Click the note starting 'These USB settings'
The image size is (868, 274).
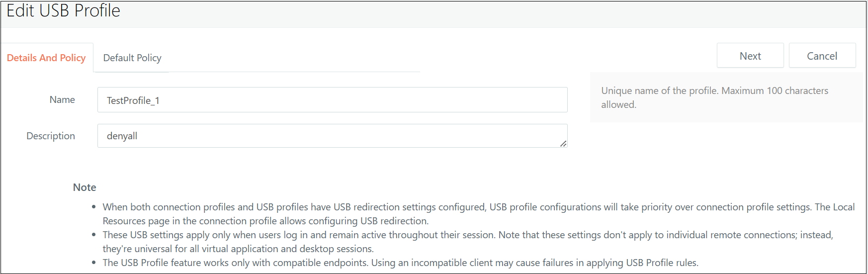468,242
